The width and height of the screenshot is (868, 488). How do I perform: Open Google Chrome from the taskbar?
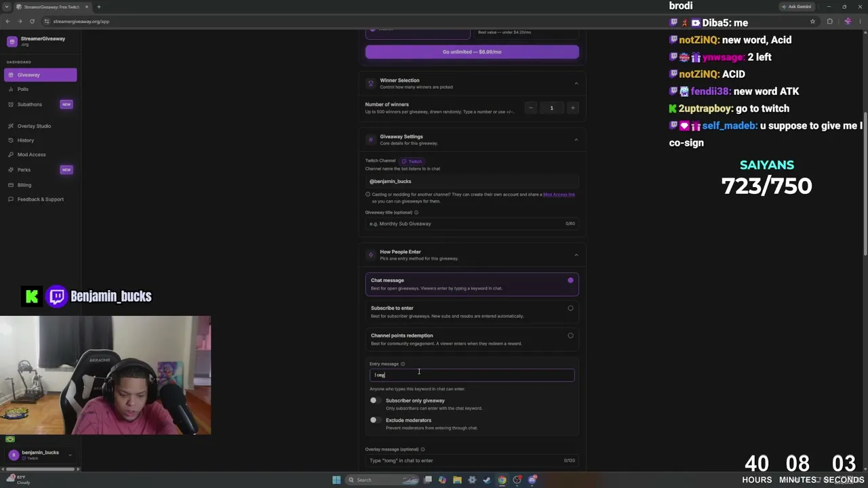(x=502, y=480)
